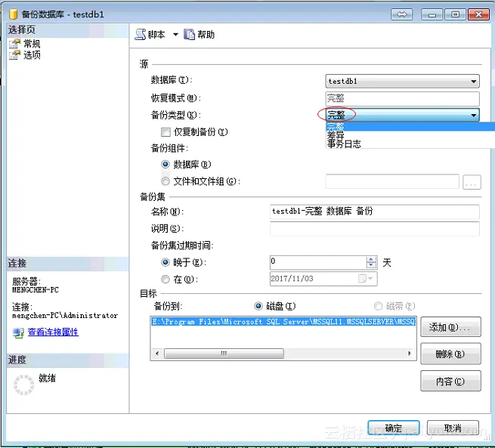Image resolution: width=495 pixels, height=448 pixels.
Task: Select the backup destination path entry
Action: [x=283, y=322]
